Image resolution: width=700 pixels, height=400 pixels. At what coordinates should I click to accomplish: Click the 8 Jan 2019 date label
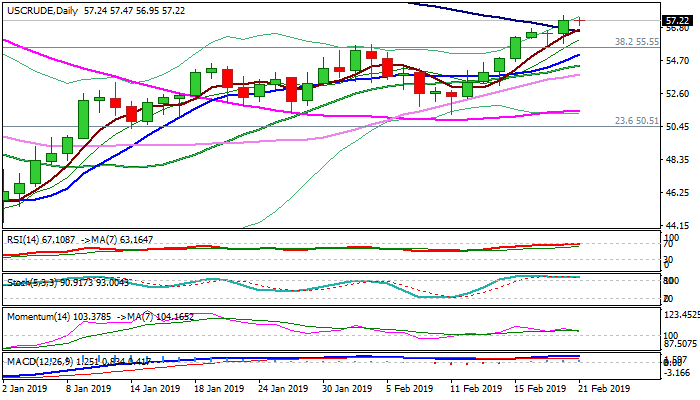point(87,387)
